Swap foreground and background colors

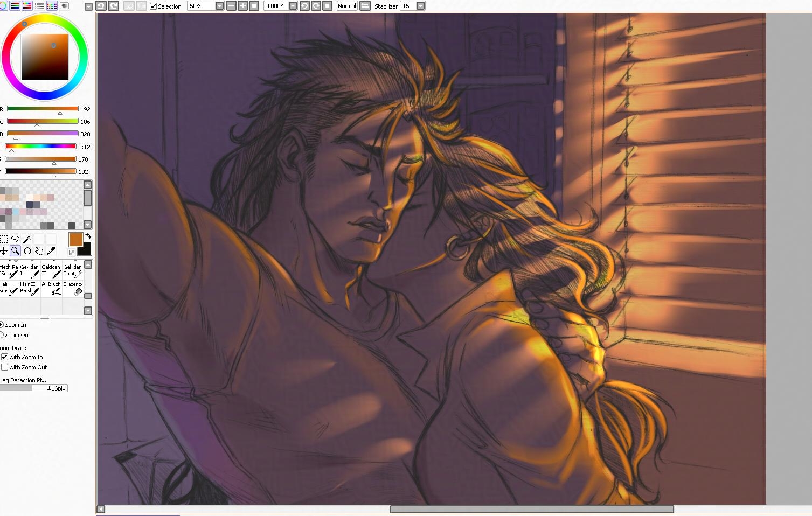(88, 236)
